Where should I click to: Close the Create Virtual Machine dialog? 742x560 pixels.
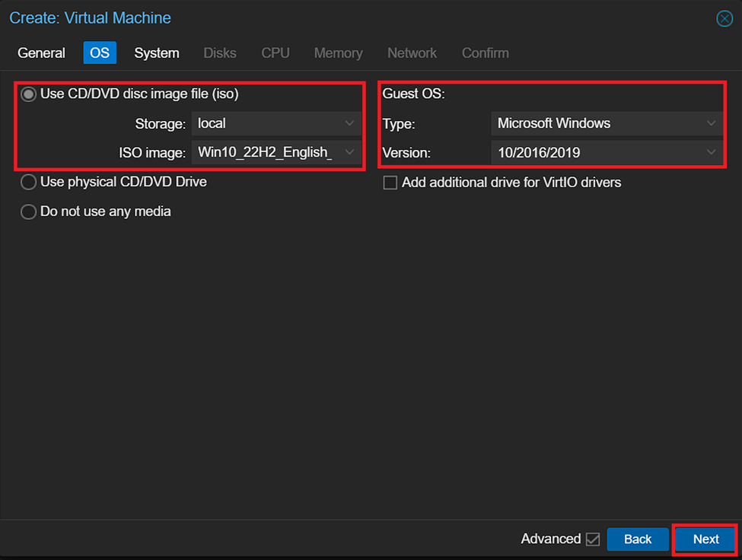(724, 19)
